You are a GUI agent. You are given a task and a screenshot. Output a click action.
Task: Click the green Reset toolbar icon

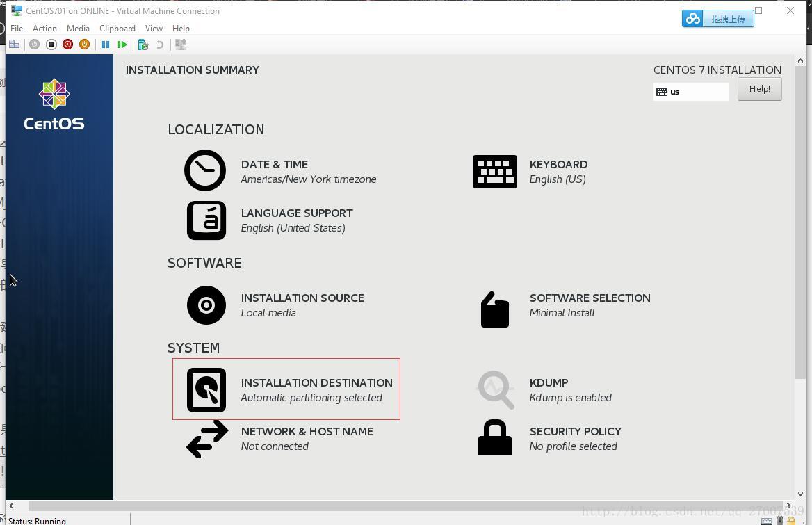tap(122, 45)
